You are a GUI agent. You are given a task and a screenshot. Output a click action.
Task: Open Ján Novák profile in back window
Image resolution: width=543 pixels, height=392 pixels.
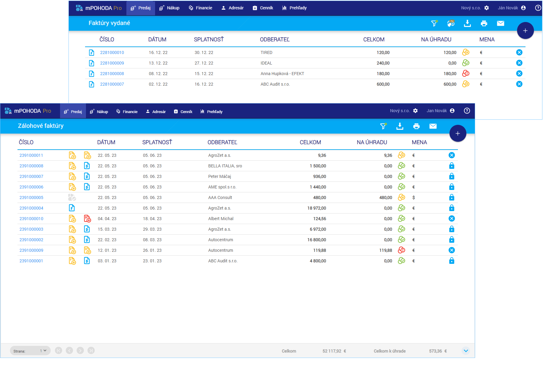pyautogui.click(x=512, y=8)
